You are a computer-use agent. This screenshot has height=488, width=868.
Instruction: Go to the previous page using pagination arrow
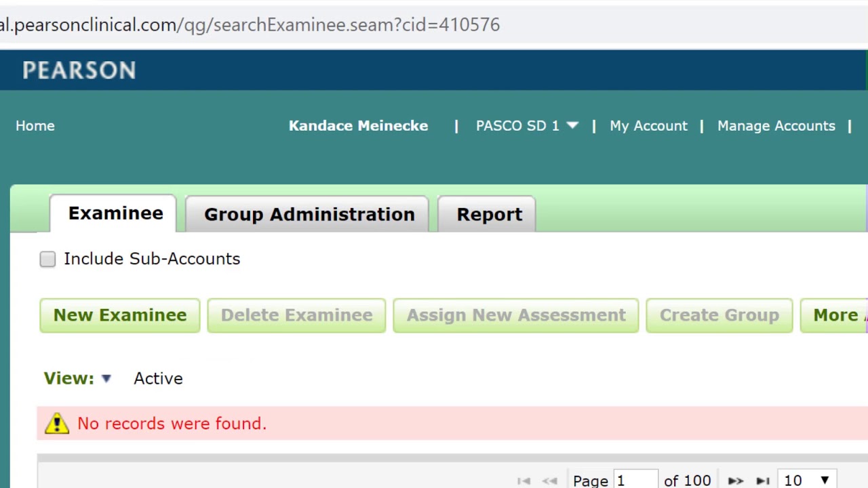550,481
